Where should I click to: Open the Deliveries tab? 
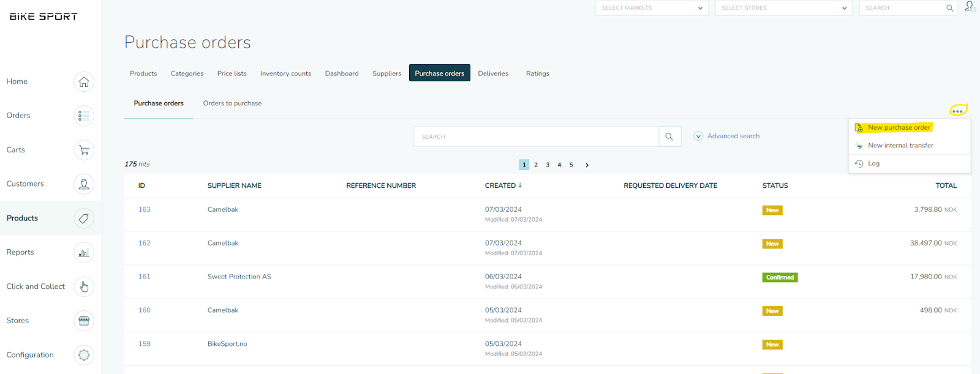tap(493, 73)
